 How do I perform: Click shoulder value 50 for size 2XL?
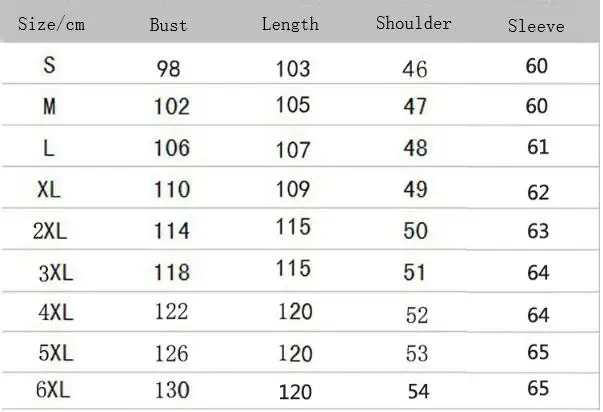(415, 231)
